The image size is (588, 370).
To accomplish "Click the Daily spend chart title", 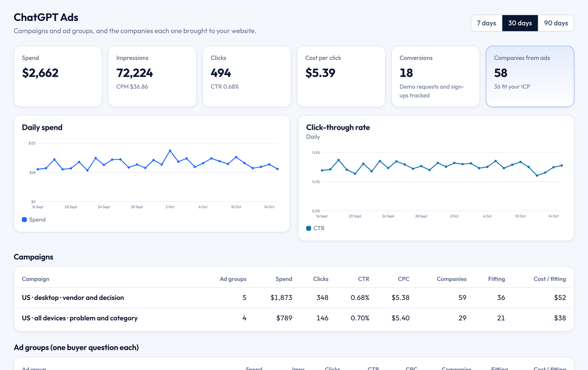I will pyautogui.click(x=42, y=128).
